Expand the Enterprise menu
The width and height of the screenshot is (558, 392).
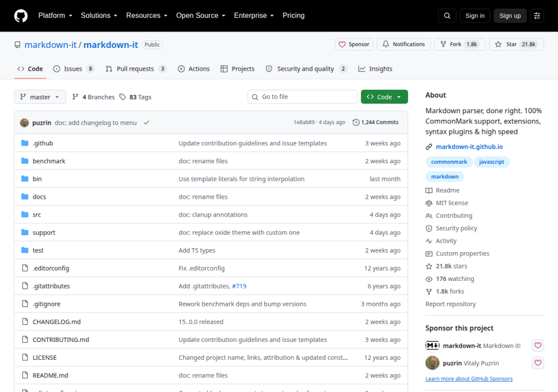point(254,16)
